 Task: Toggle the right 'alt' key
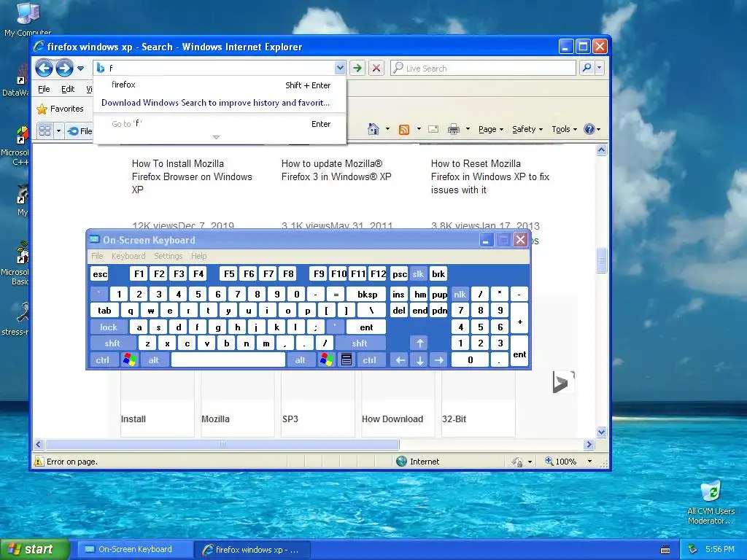click(300, 360)
